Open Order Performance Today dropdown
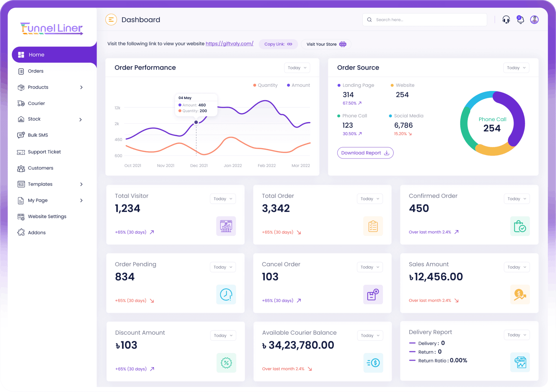The image size is (556, 392). (297, 68)
